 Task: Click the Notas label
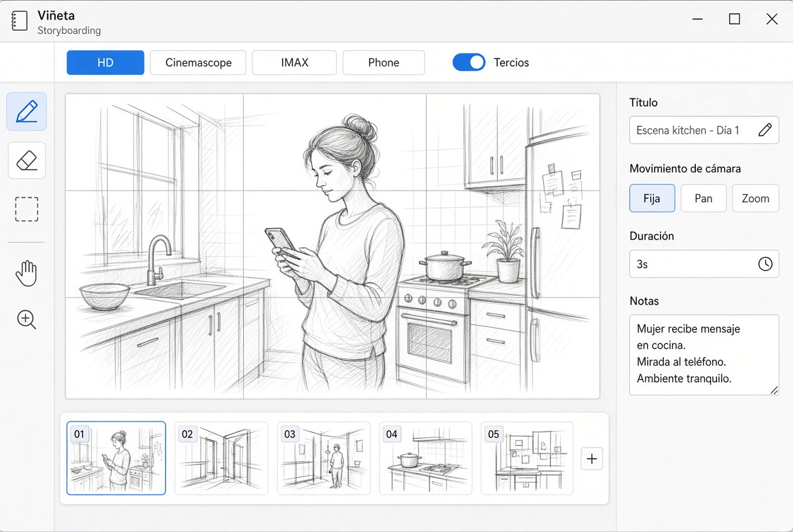click(644, 301)
